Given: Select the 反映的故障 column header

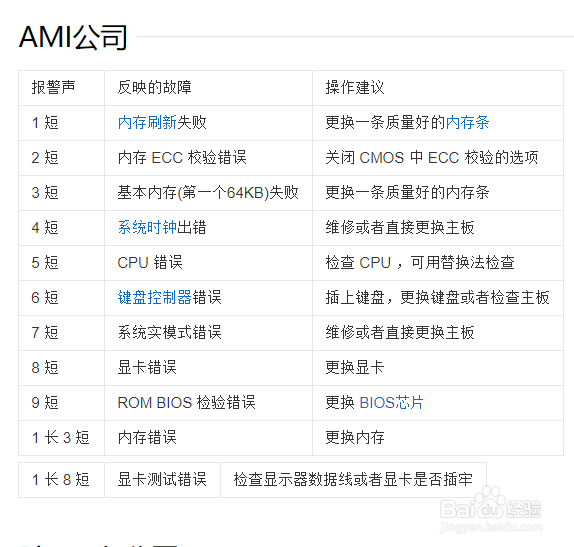Looking at the screenshot, I should click(208, 88).
